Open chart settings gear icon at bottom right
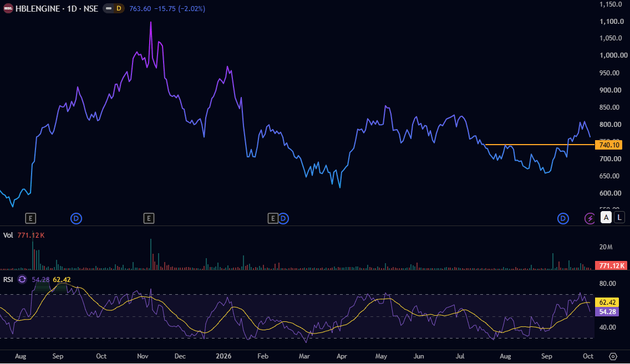 [613, 356]
